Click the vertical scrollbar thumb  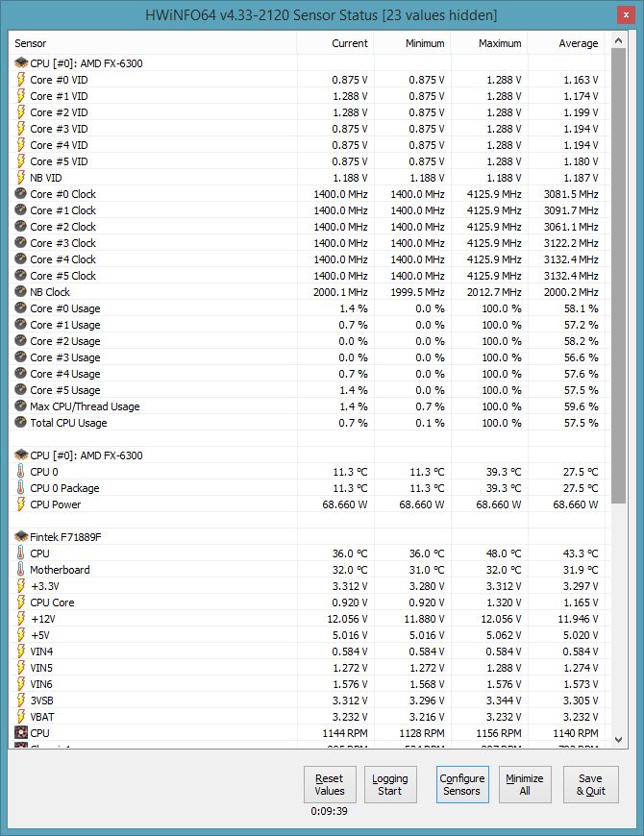click(x=618, y=276)
